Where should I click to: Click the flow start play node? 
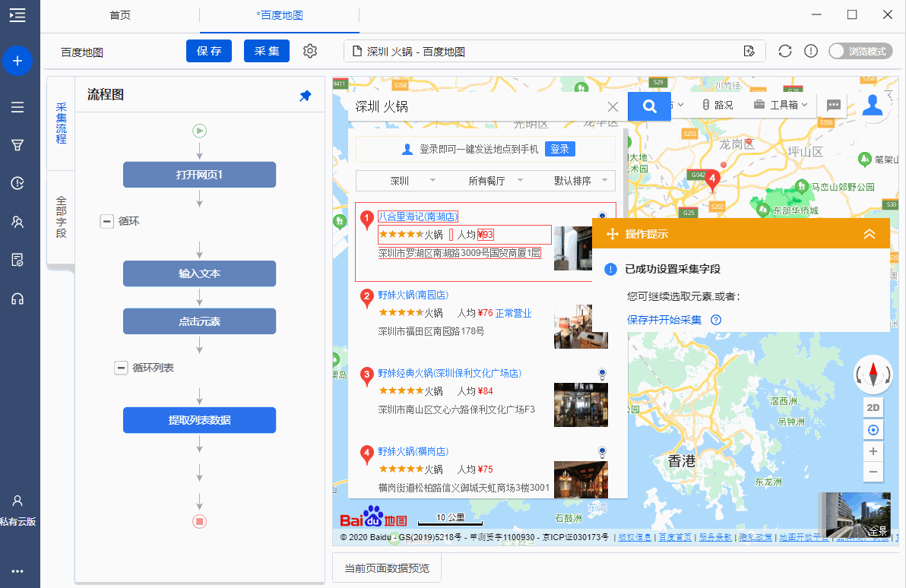tap(199, 131)
